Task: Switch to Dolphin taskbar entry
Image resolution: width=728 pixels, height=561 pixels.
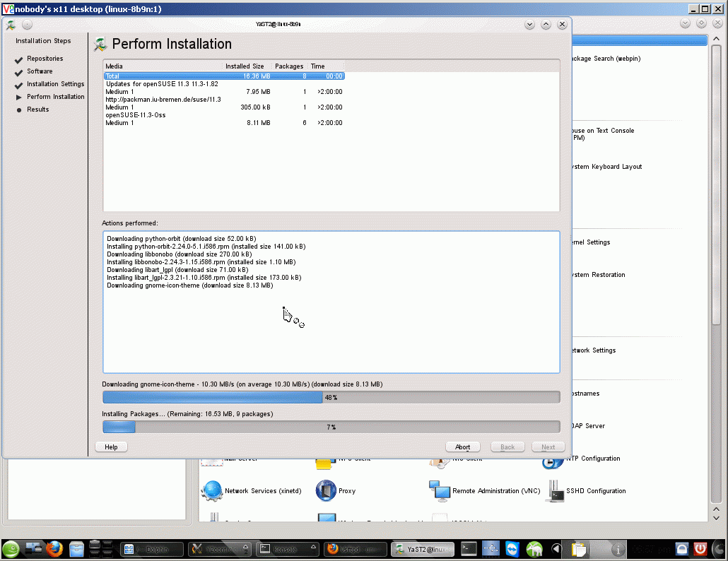Action: [x=151, y=550]
